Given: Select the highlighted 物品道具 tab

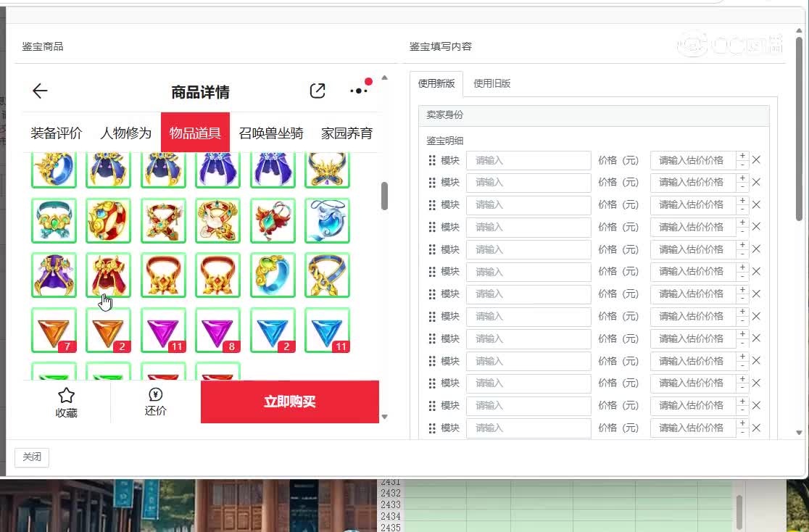Looking at the screenshot, I should click(x=195, y=133).
